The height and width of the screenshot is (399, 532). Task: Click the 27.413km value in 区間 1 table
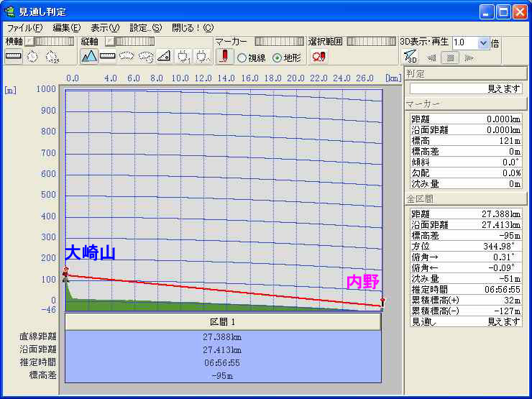click(223, 350)
